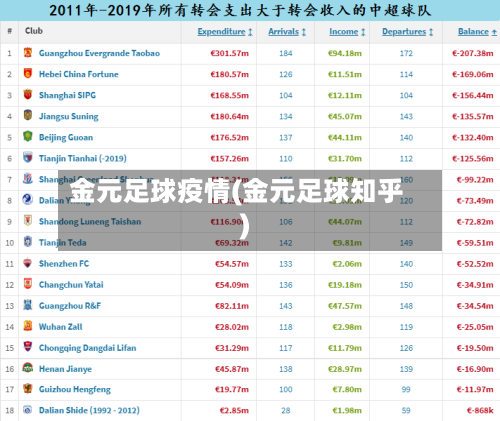
Task: Sort table by Balance column
Action: (477, 32)
